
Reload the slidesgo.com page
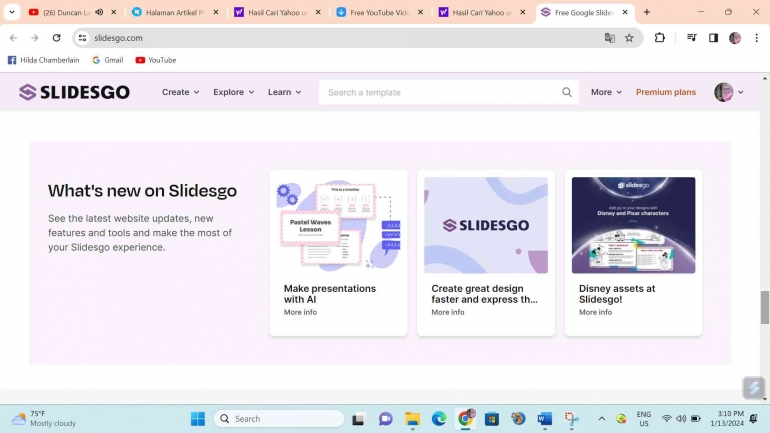(x=56, y=37)
